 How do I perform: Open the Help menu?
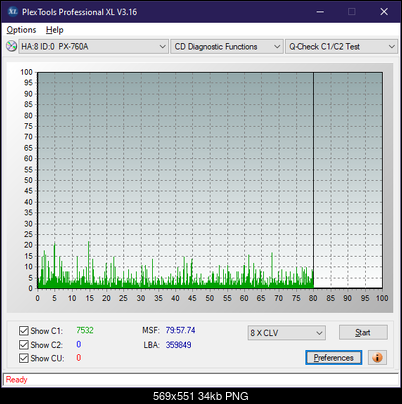pos(55,30)
